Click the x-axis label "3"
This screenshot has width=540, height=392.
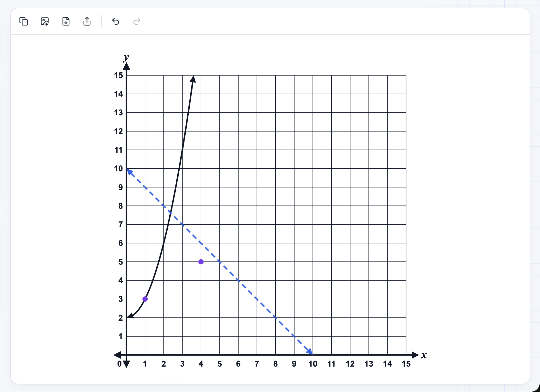(x=182, y=364)
